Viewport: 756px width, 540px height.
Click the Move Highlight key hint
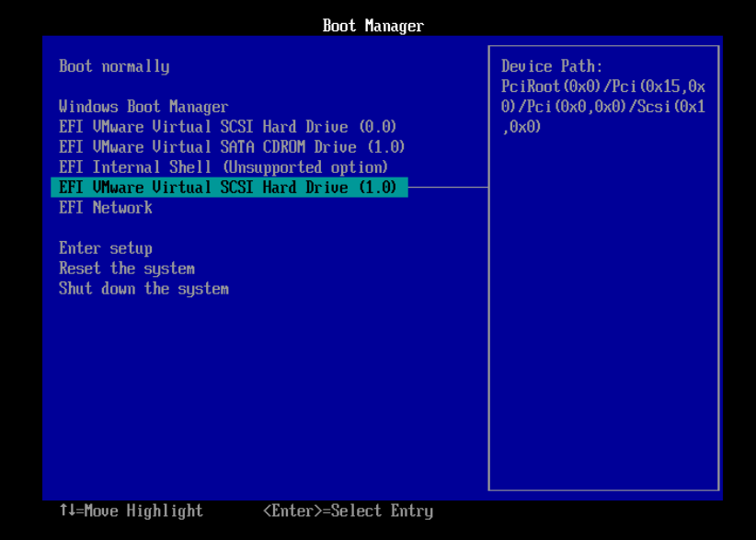(132, 511)
